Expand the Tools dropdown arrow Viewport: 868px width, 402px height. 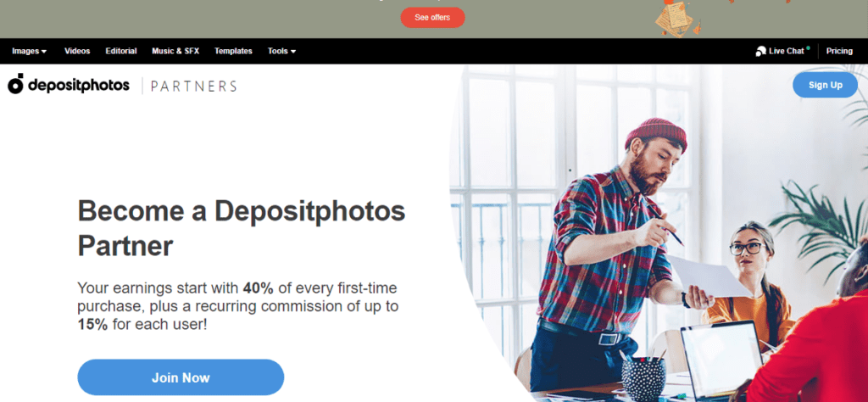pos(293,52)
